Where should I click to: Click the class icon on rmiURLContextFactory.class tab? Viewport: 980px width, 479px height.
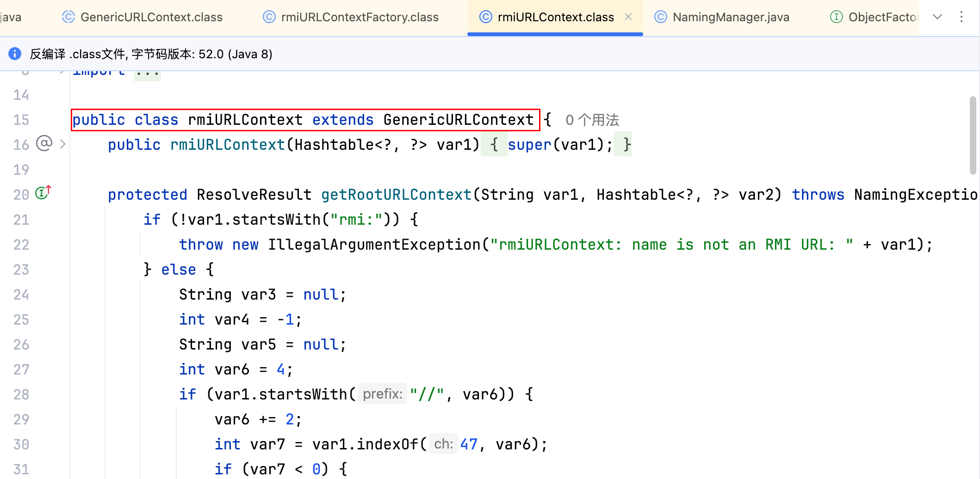click(269, 17)
